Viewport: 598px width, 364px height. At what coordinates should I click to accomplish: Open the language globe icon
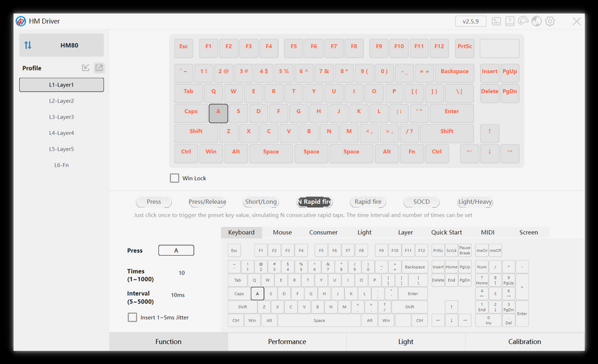click(537, 21)
